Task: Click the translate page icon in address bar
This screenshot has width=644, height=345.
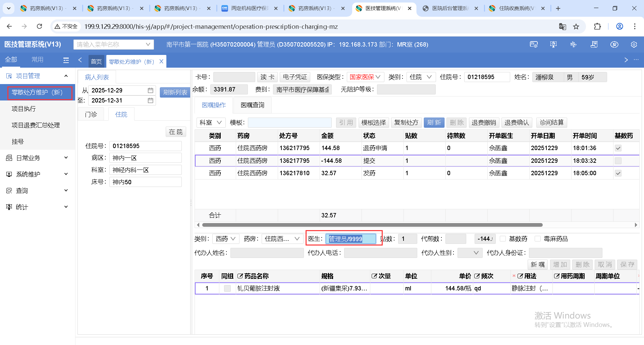Action: click(562, 26)
